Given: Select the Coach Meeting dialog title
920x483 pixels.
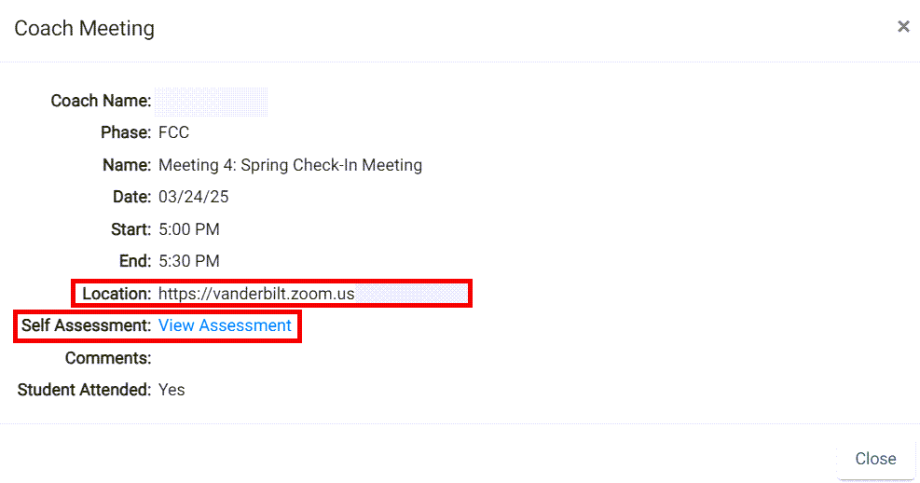Looking at the screenshot, I should click(x=84, y=28).
